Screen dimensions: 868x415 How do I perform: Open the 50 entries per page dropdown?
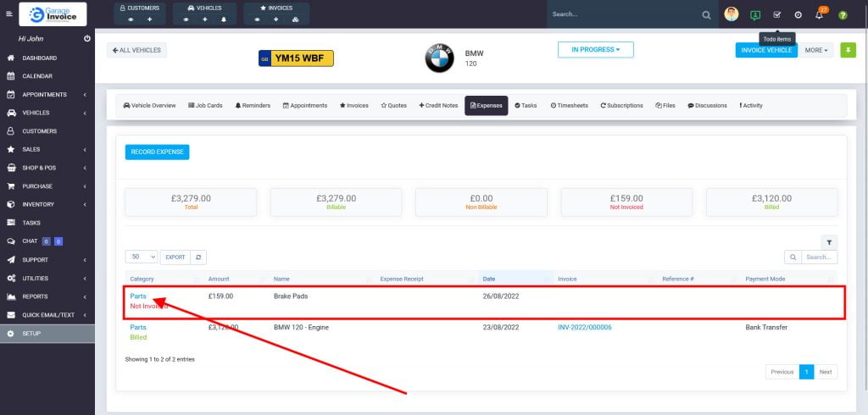[x=141, y=257]
